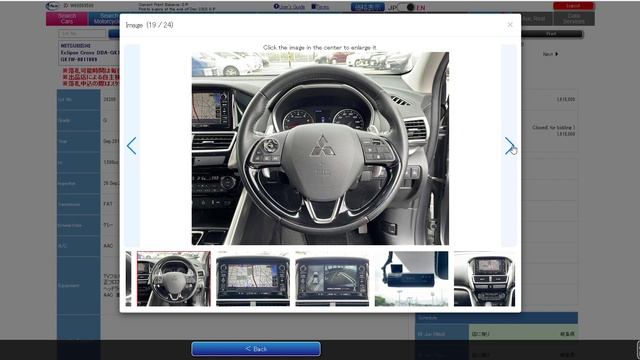The width and height of the screenshot is (640, 360).
Task: Click the Lot No search field
Action: click(82, 33)
